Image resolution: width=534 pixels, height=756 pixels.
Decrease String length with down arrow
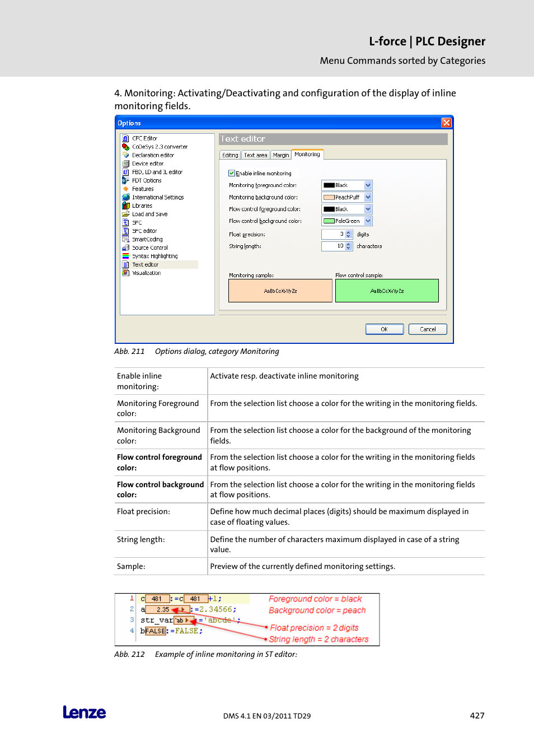(349, 248)
